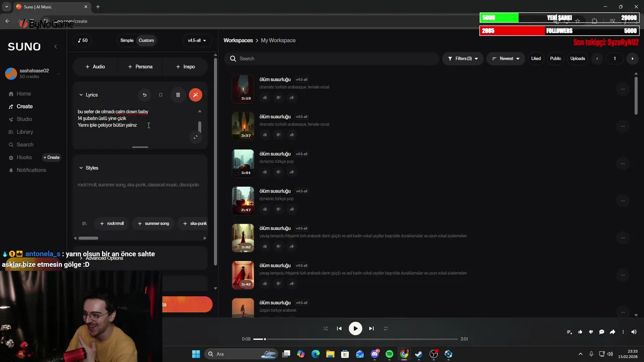Viewport: 644px width, 362px height.
Task: Open the Filters (3) dropdown
Action: pyautogui.click(x=463, y=58)
